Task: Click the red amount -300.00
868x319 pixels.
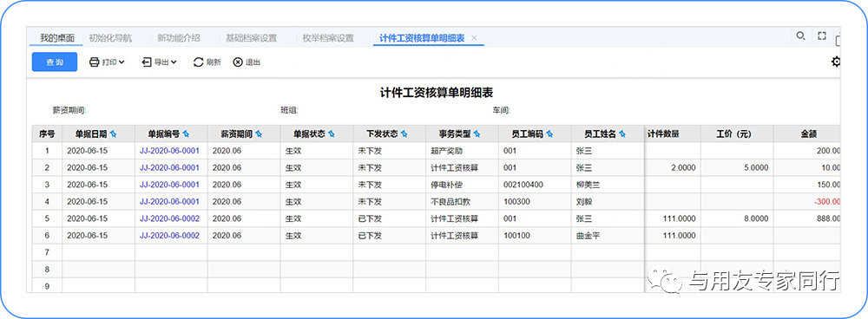Action: coord(827,201)
